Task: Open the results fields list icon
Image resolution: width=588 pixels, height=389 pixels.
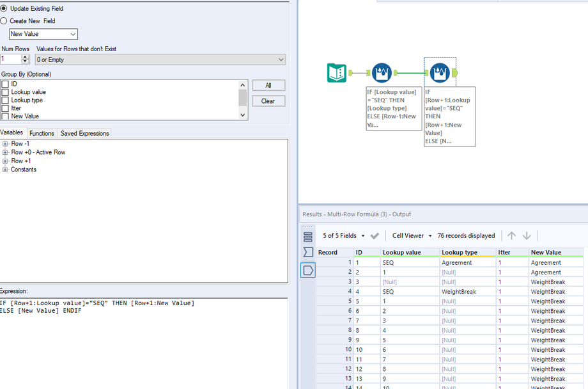Action: pos(308,237)
